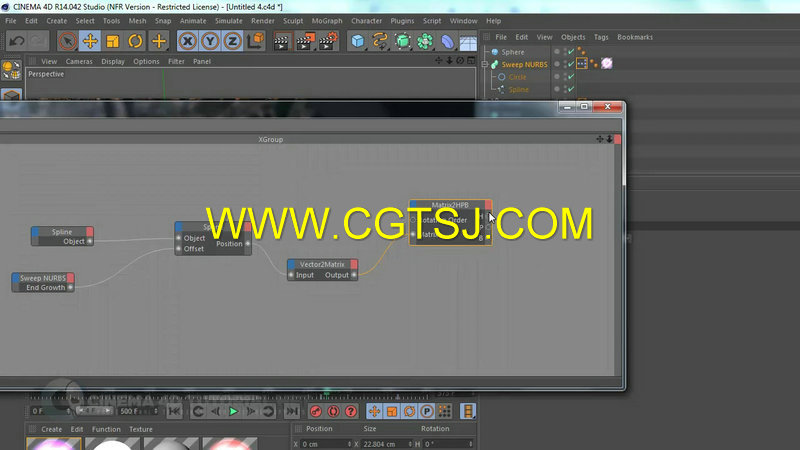Screen dimensions: 800x450
Task: Toggle Parameter keyframe recording P button
Action: (x=427, y=411)
